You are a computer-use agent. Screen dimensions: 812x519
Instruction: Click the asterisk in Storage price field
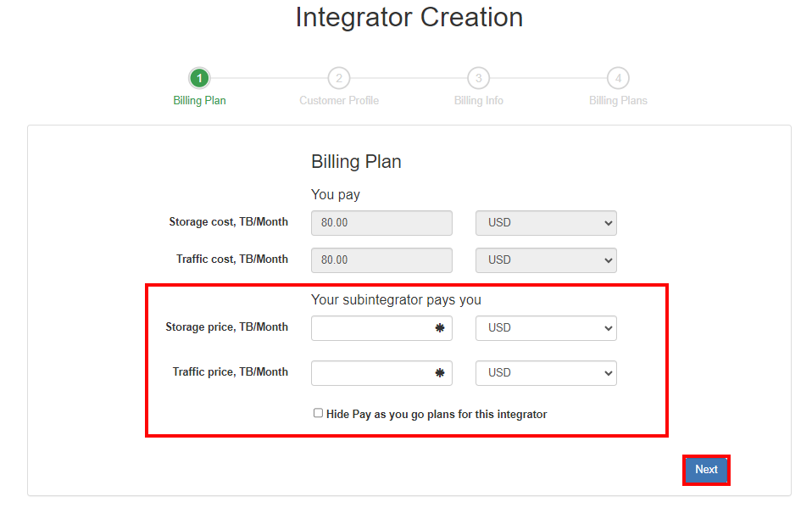click(x=440, y=328)
